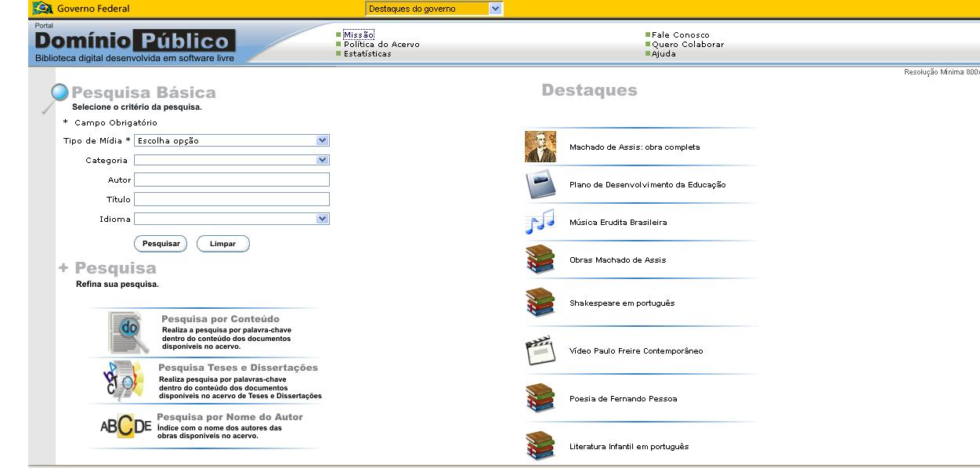
Task: Click the clapperboard icon for Paulo Freire video
Action: pyautogui.click(x=540, y=350)
